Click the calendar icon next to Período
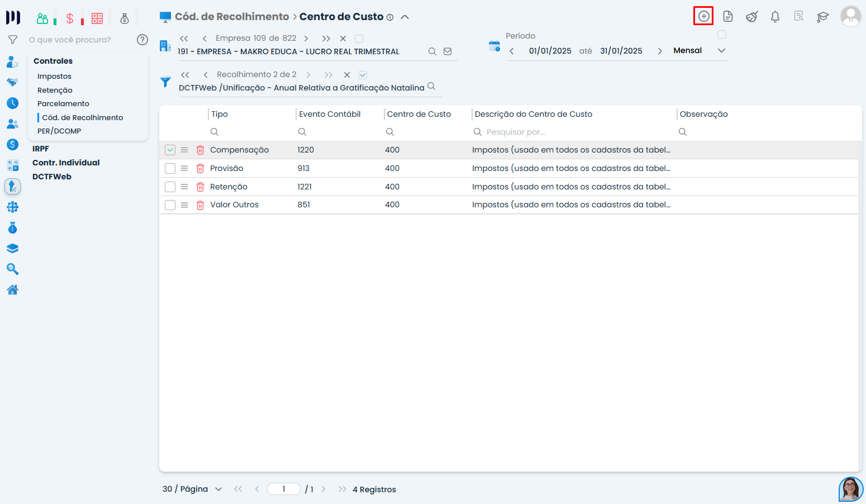 tap(494, 46)
